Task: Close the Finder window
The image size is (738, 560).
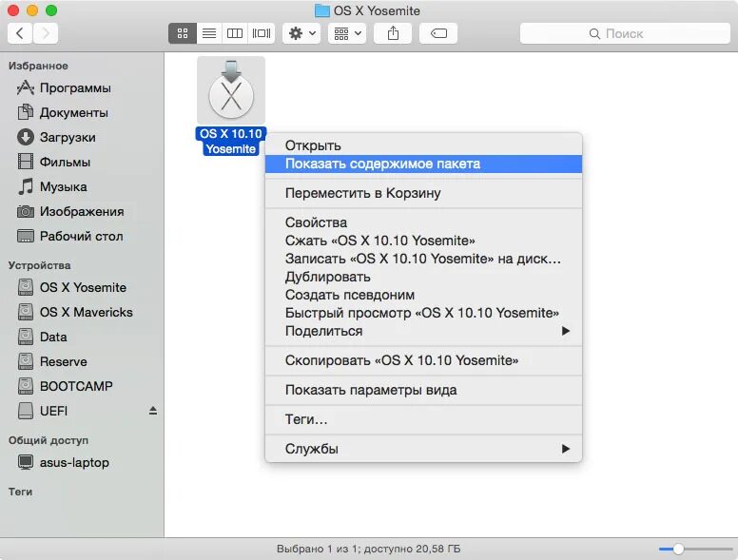Action: (13, 10)
